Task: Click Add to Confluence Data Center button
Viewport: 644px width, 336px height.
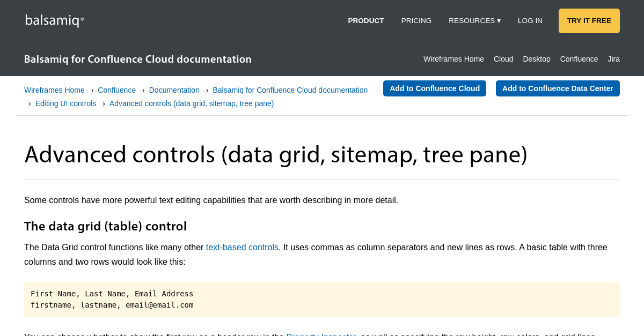Action: click(x=558, y=88)
